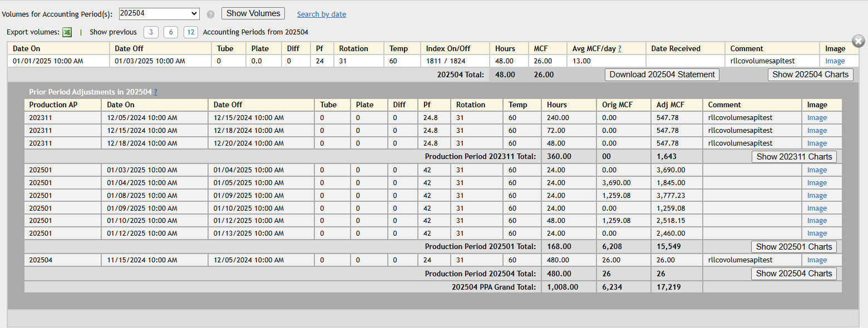Show charts for production period 202501
Image resolution: width=868 pixels, height=328 pixels.
794,247
